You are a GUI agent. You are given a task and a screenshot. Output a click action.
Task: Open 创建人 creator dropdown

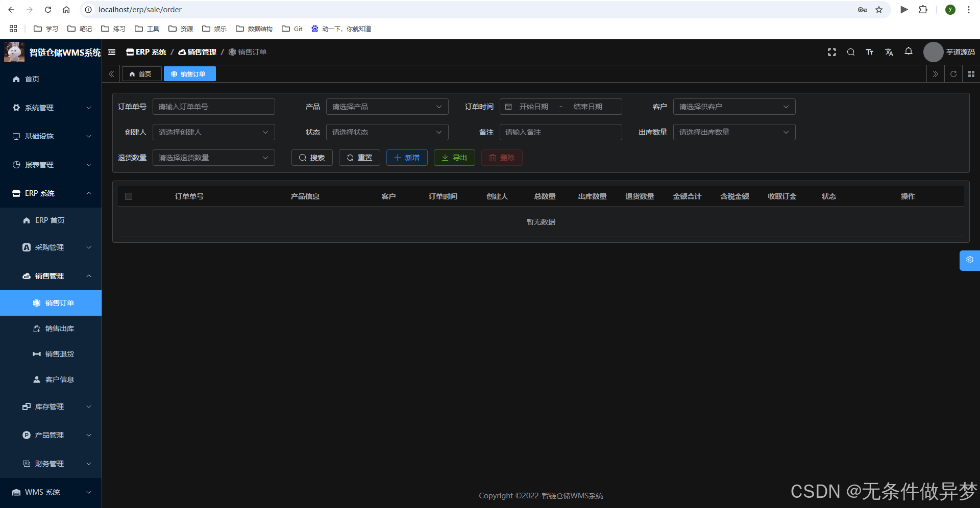point(214,132)
